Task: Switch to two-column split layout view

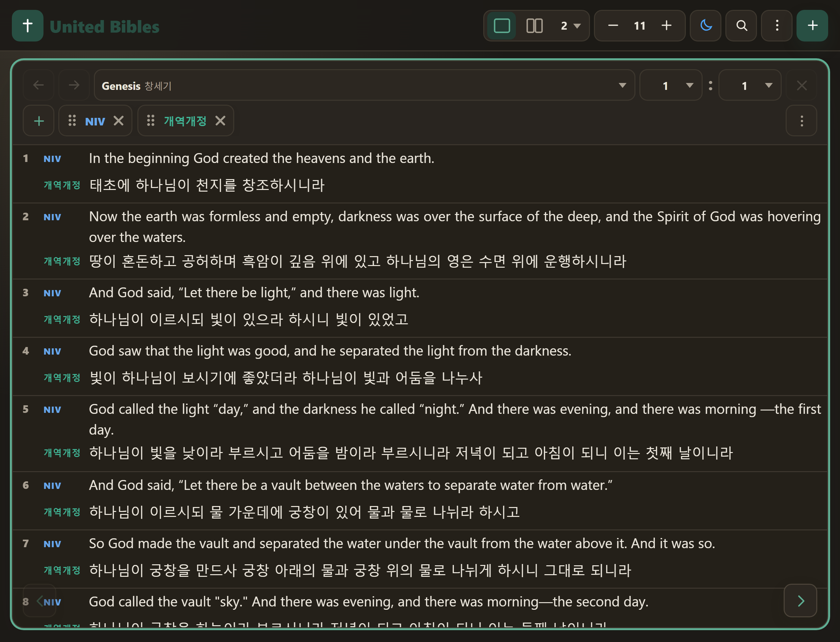Action: coord(534,26)
